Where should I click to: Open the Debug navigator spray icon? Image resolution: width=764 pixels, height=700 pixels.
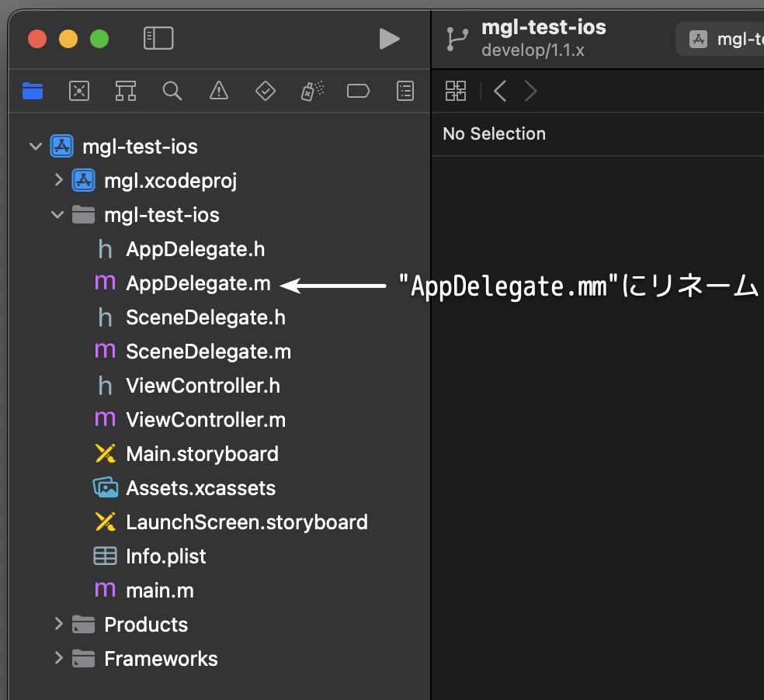pyautogui.click(x=312, y=91)
